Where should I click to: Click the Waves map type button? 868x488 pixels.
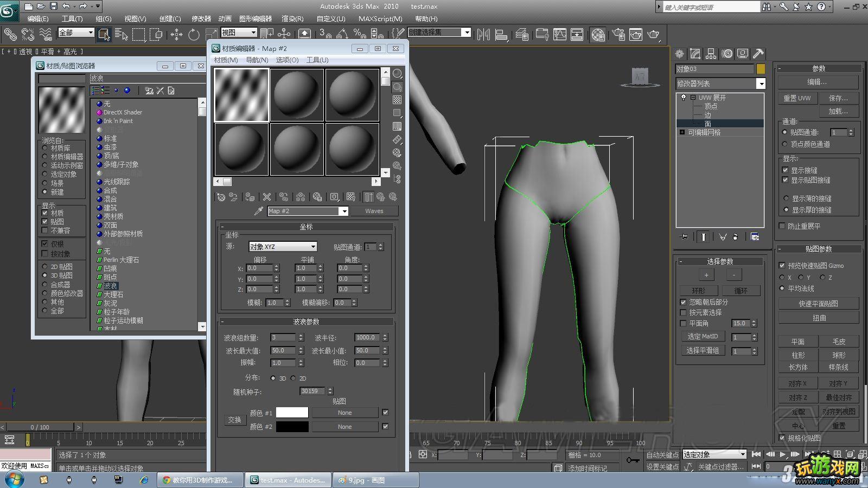point(374,211)
